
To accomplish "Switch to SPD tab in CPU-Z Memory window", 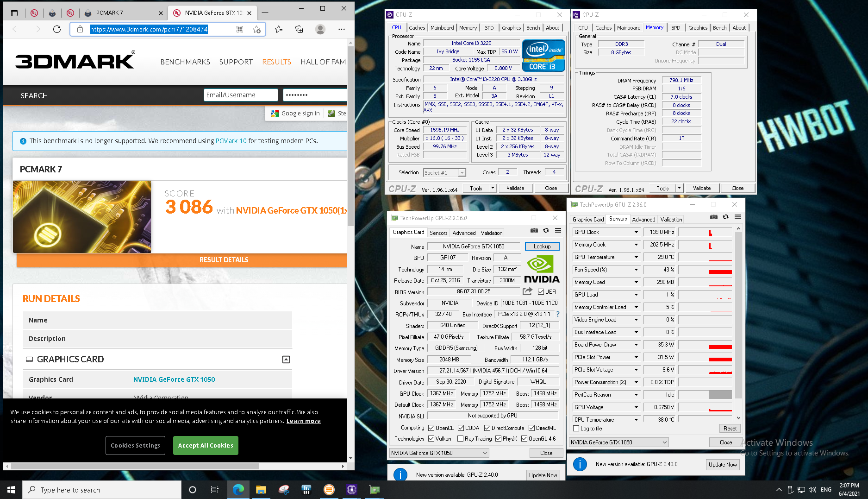I will (x=676, y=28).
